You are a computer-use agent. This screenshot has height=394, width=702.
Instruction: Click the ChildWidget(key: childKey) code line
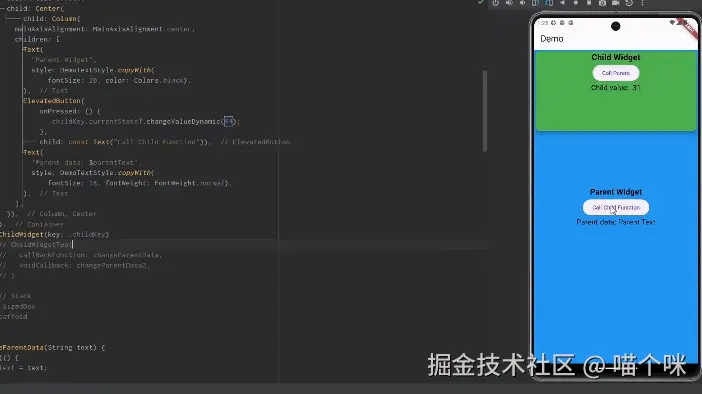coord(54,234)
